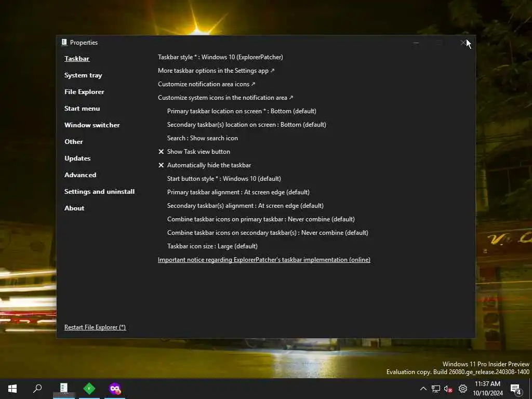Viewport: 532px width, 399px height.
Task: Select Updates in the sidebar
Action: click(x=77, y=158)
